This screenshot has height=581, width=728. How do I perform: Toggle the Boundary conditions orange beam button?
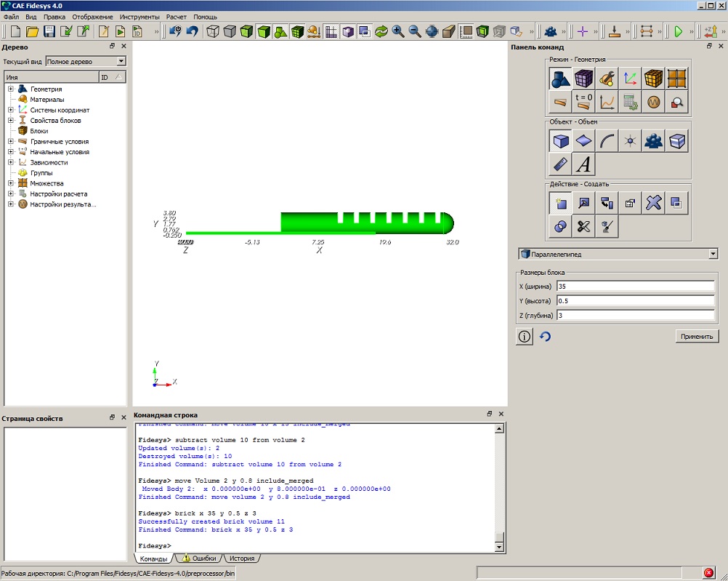[560, 102]
